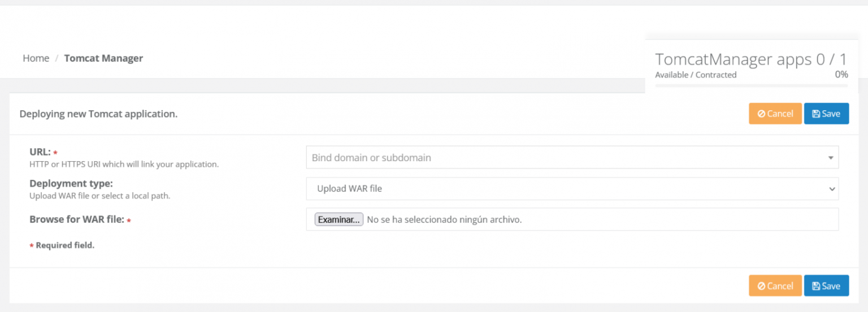Click the 0% usage percentage text

841,75
